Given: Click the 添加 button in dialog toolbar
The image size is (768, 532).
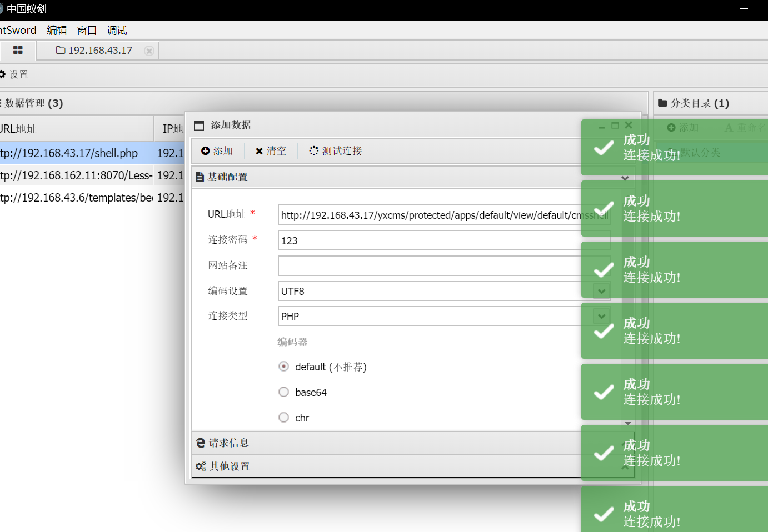Looking at the screenshot, I should (x=217, y=151).
